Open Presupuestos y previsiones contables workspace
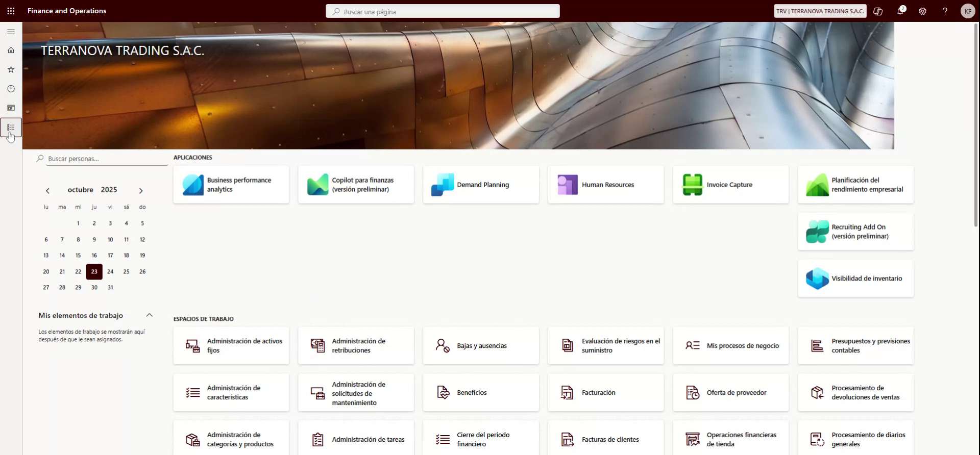 click(x=856, y=346)
